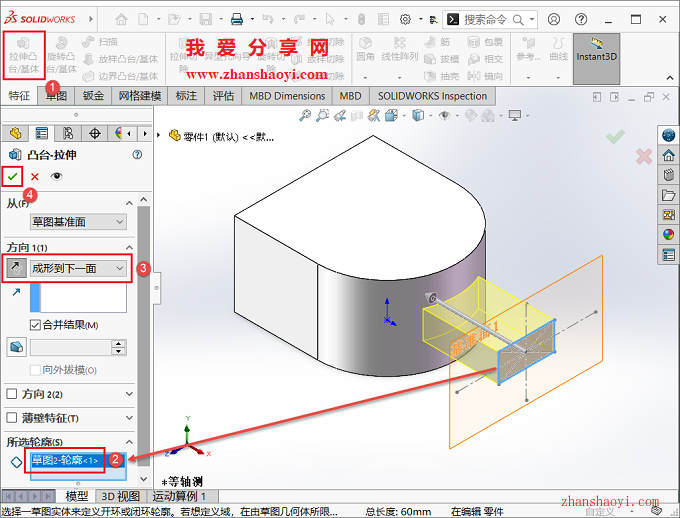This screenshot has width=680, height=518.
Task: Open the 草图基准面 start condition dropdown
Action: point(79,222)
